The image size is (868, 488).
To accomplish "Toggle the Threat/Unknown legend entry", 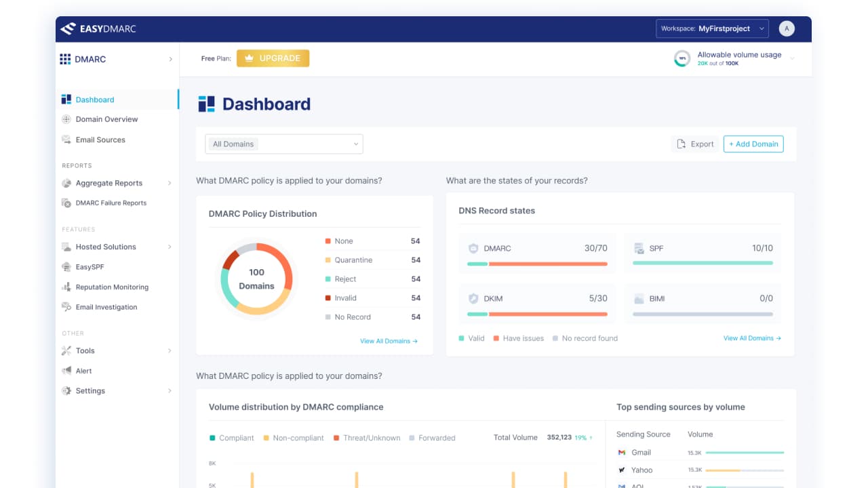I will pos(367,438).
